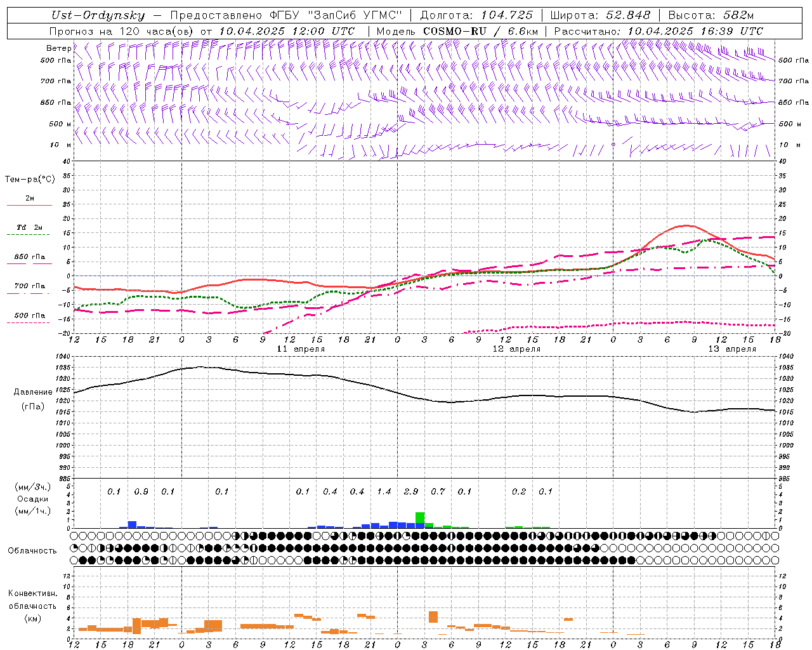Screen dimensions: 812x650
Task: Click the (мм/3ч.) unit label
Action: tap(33, 487)
